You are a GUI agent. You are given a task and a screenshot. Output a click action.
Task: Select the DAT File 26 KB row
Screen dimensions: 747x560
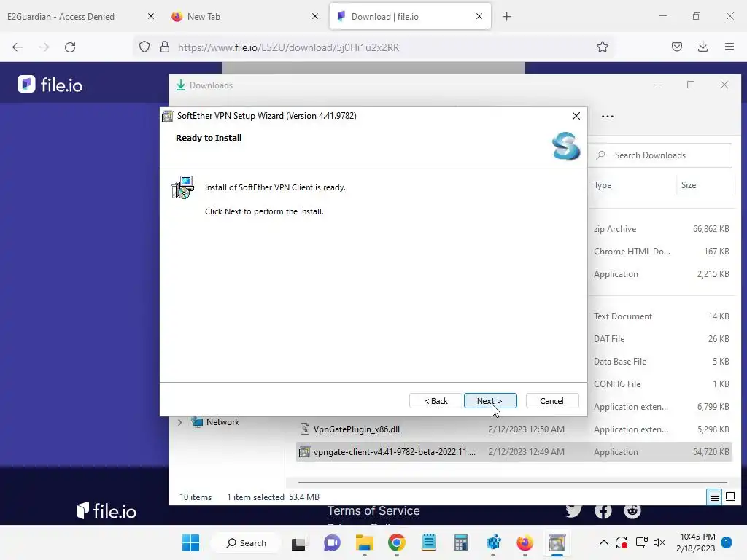(661, 339)
